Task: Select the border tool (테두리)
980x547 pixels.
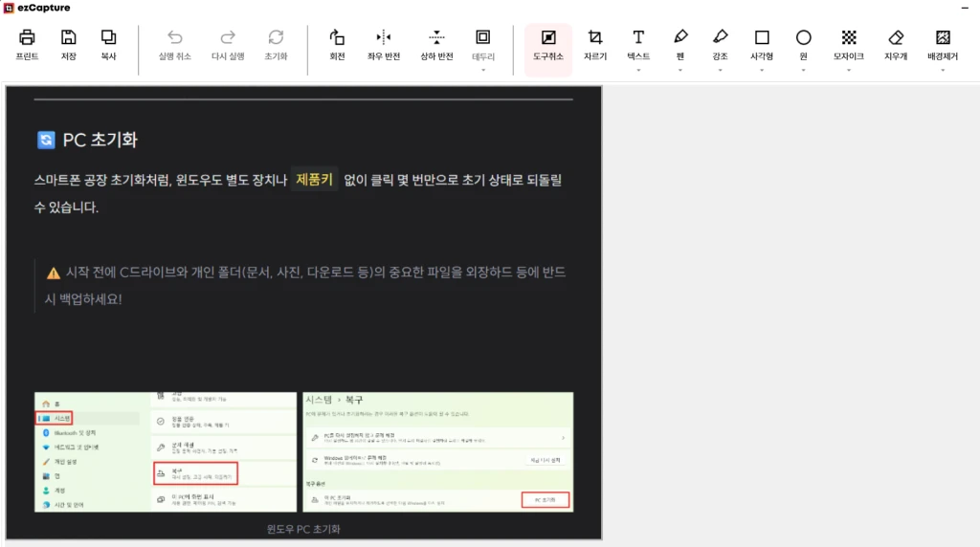Action: 483,45
